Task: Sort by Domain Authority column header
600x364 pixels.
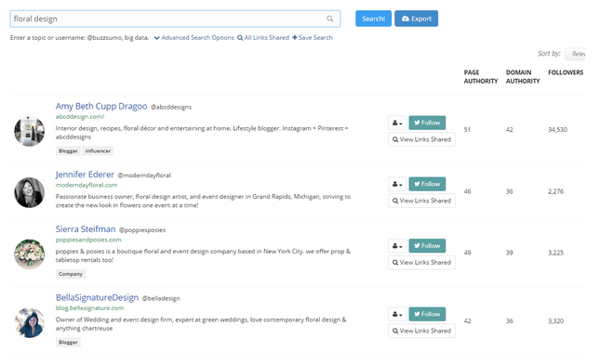Action: (523, 77)
